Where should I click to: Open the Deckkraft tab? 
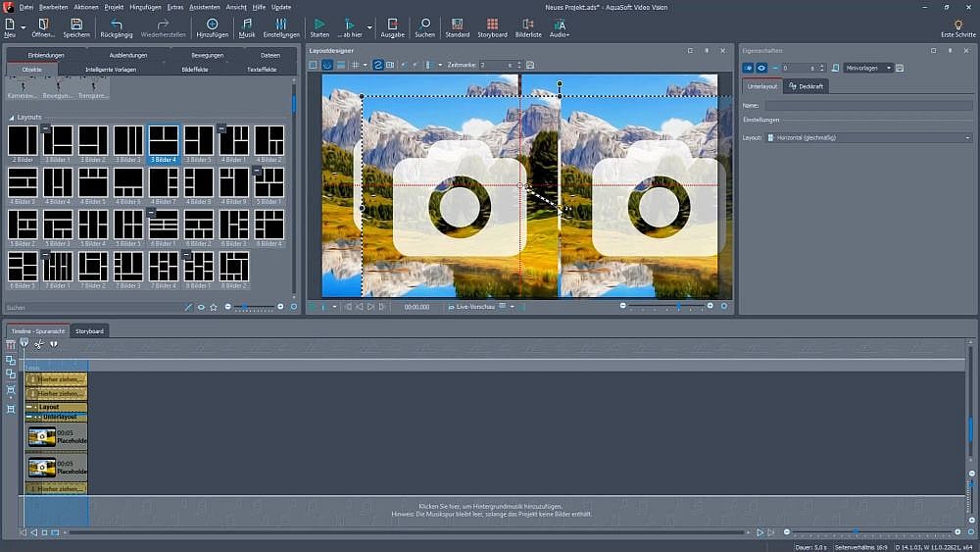(807, 86)
